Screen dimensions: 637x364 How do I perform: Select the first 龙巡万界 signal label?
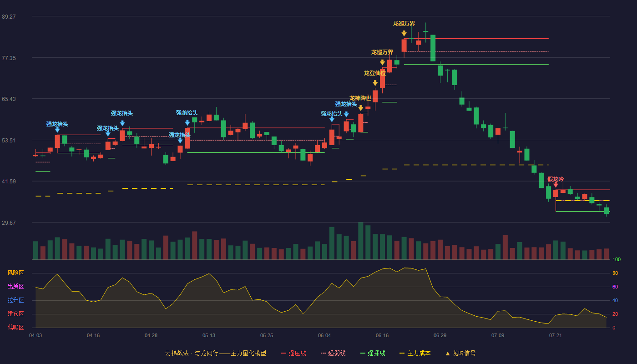pos(382,52)
